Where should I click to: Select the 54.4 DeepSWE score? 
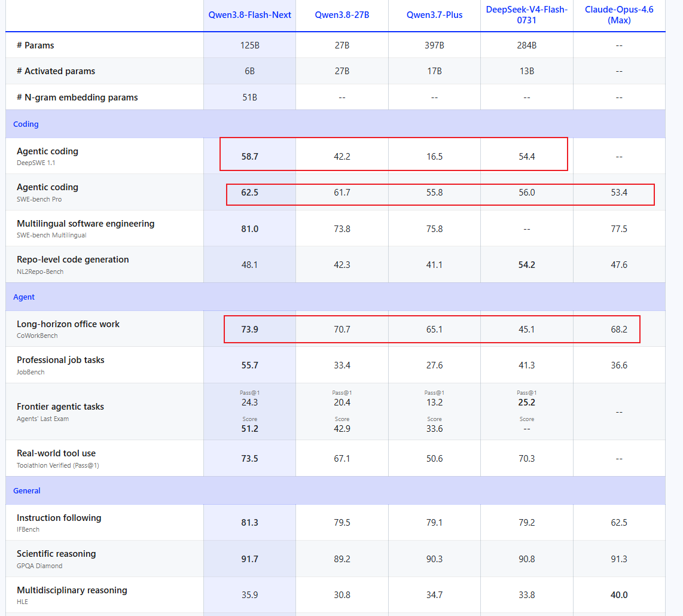tap(527, 157)
